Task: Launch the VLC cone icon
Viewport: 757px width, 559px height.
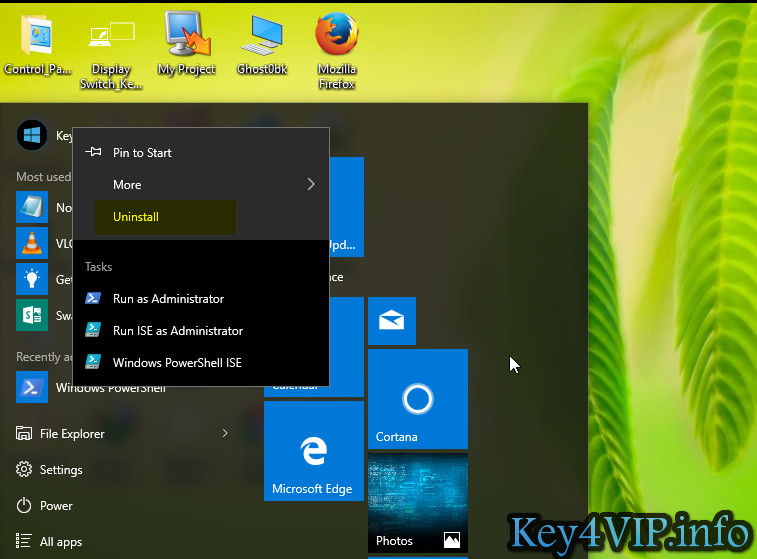Action: click(32, 243)
